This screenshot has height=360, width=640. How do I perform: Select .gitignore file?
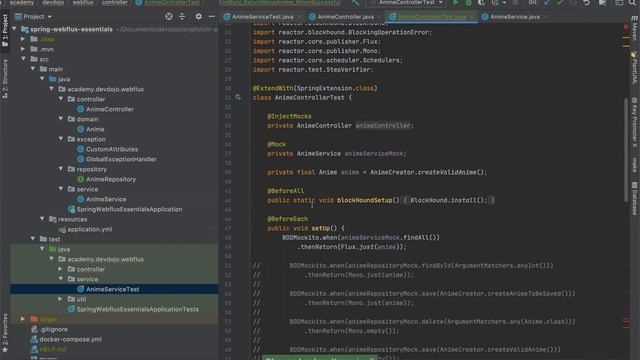(49, 329)
